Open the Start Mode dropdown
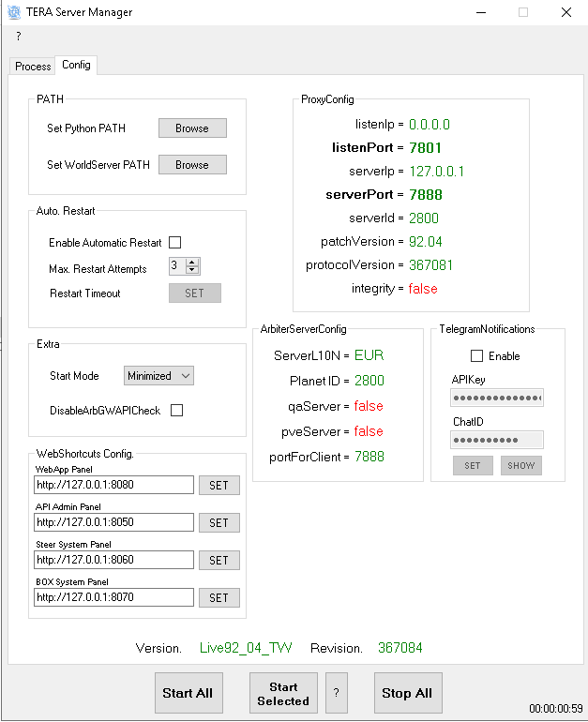The width and height of the screenshot is (588, 722). pos(158,376)
